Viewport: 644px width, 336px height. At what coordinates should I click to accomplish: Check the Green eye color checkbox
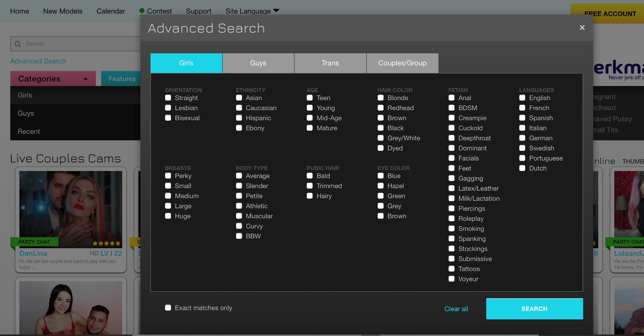click(380, 196)
